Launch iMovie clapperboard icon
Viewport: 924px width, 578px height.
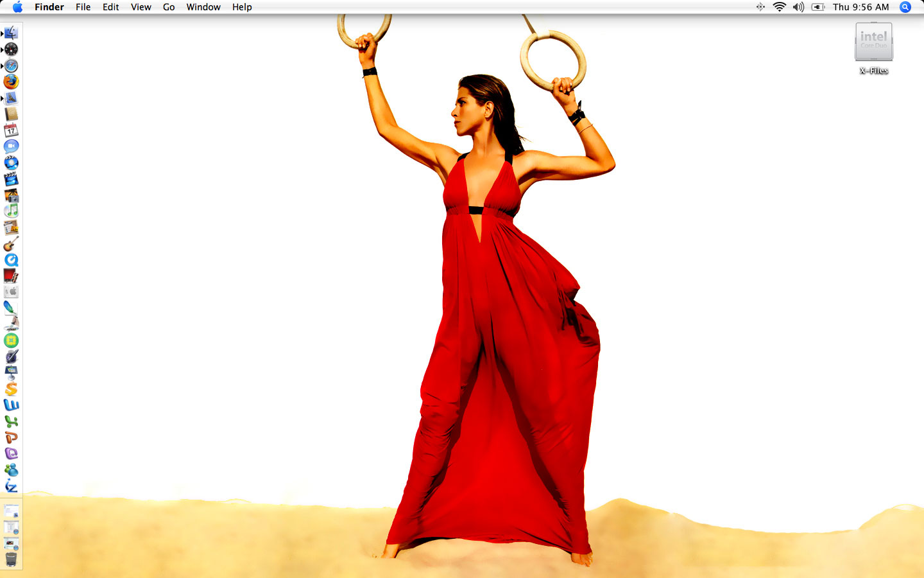pos(11,179)
